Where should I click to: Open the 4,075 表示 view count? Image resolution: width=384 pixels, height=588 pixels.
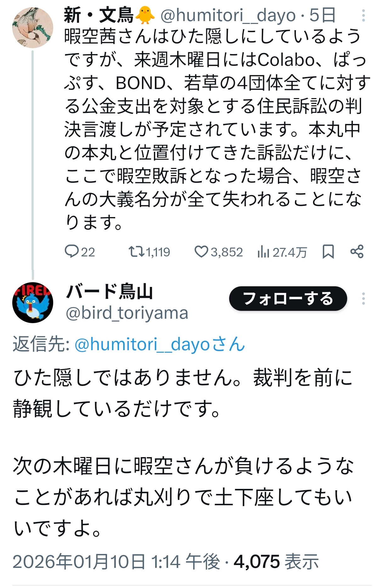coord(276,562)
